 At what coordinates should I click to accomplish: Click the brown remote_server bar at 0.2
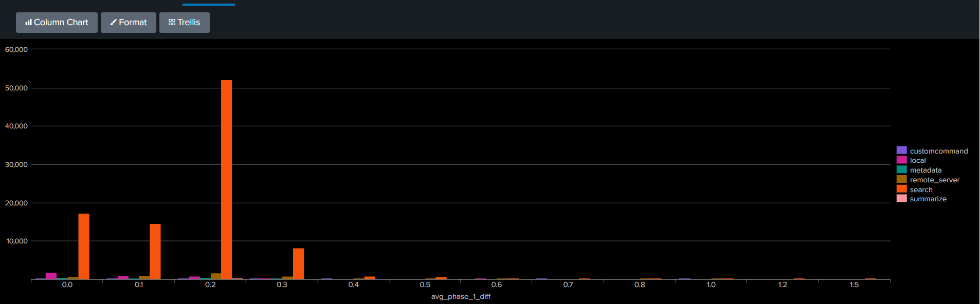[216, 276]
